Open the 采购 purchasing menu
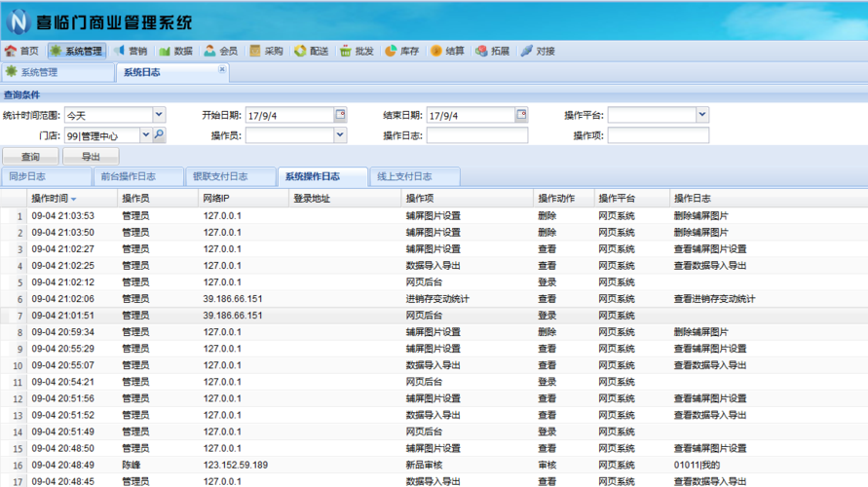The height and width of the screenshot is (487, 868). [266, 51]
